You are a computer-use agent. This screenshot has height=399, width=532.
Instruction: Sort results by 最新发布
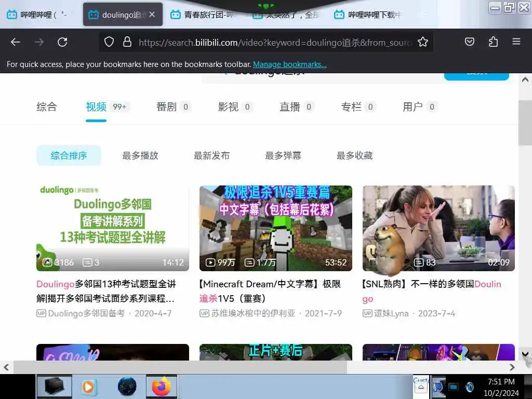click(212, 155)
